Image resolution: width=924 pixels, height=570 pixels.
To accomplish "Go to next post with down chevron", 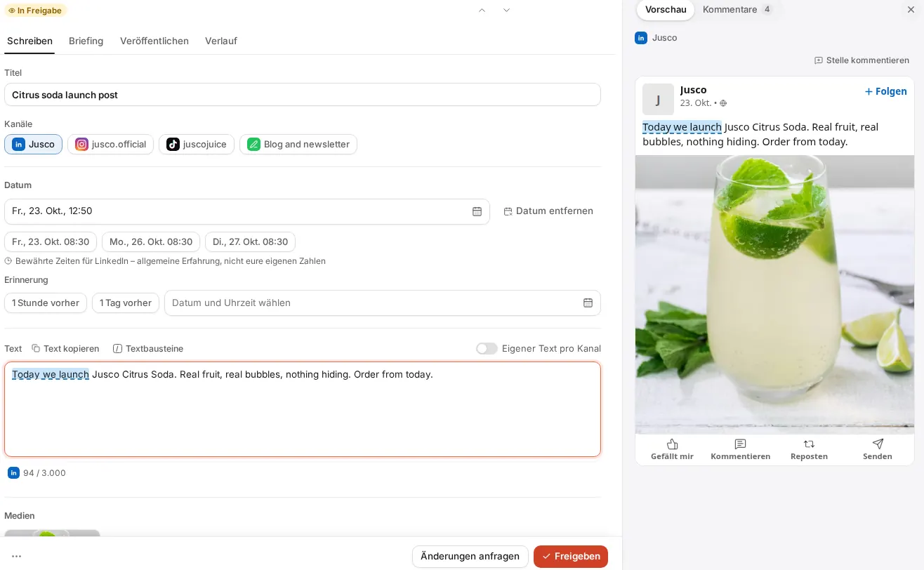I will click(506, 10).
